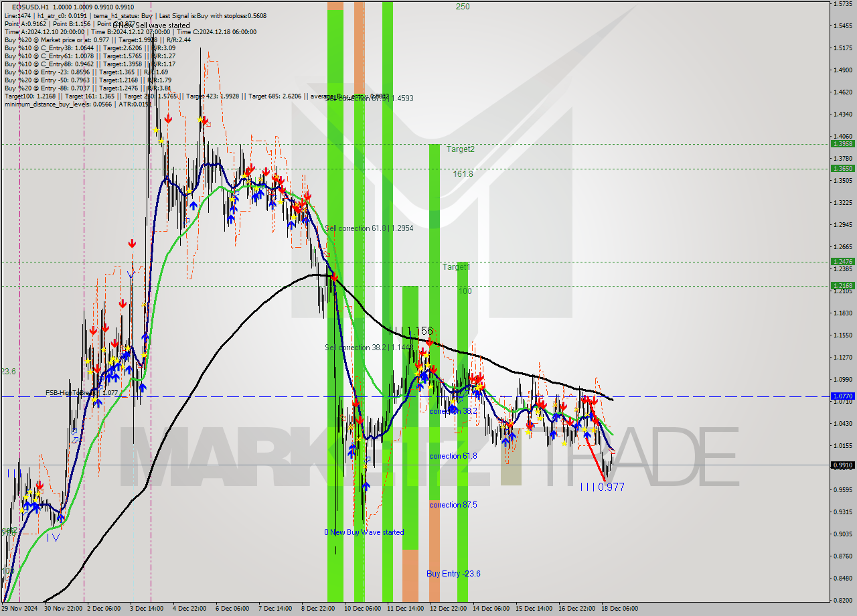Click the '250' Fibonacci level label
This screenshot has height=616, width=857.
463,7
